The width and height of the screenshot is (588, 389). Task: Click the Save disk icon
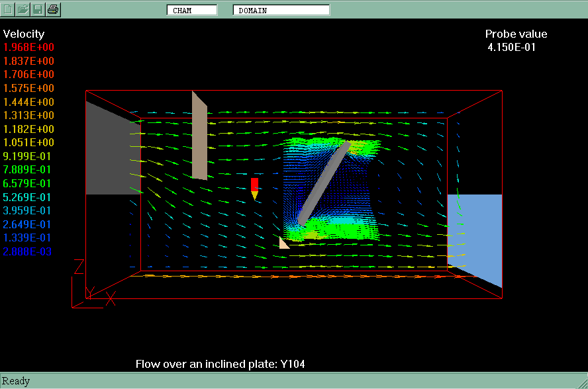38,10
